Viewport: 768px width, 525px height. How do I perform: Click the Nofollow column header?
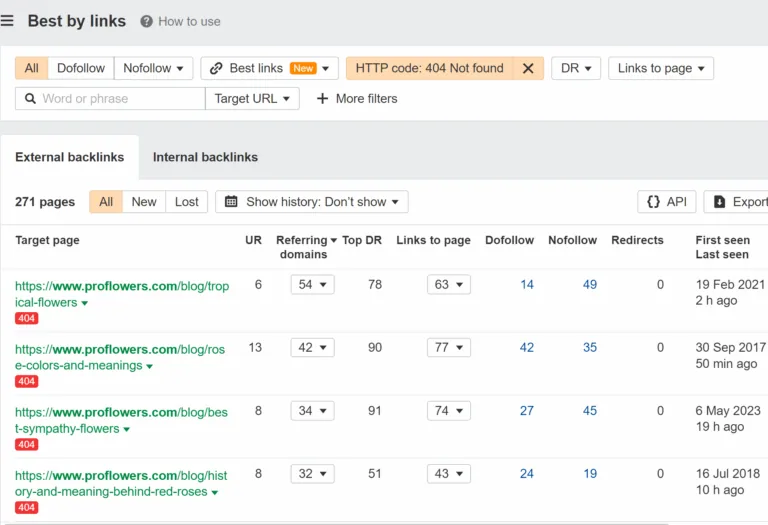(x=573, y=240)
